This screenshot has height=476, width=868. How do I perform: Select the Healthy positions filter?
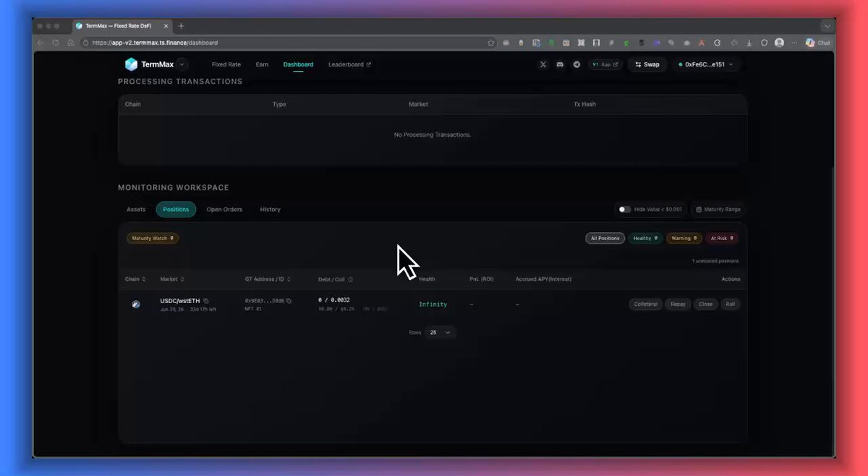point(645,238)
